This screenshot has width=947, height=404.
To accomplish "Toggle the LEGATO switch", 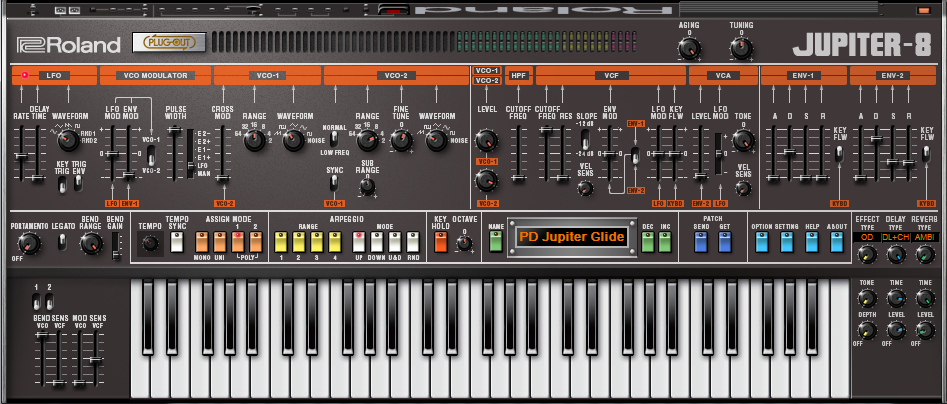I will 61,243.
